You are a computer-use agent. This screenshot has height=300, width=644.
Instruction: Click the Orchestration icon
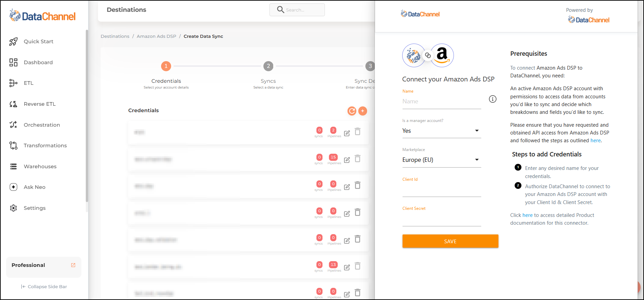13,125
